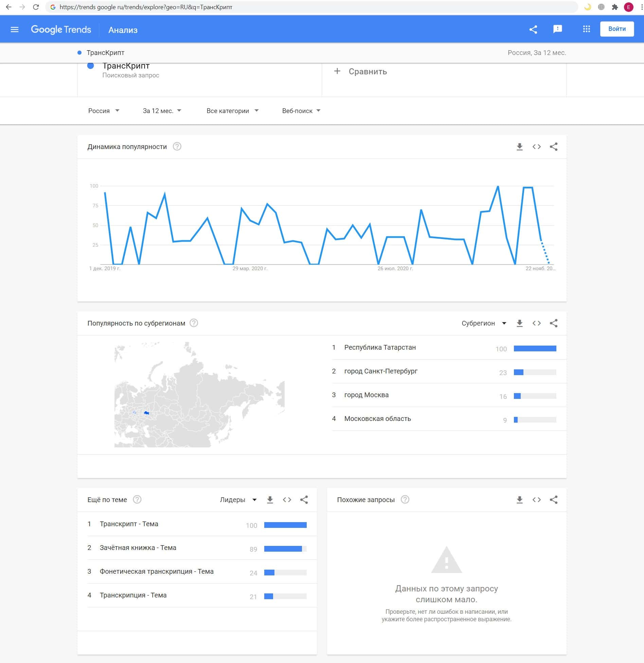The height and width of the screenshot is (663, 644).
Task: Open the send feedback icon
Action: tap(557, 30)
